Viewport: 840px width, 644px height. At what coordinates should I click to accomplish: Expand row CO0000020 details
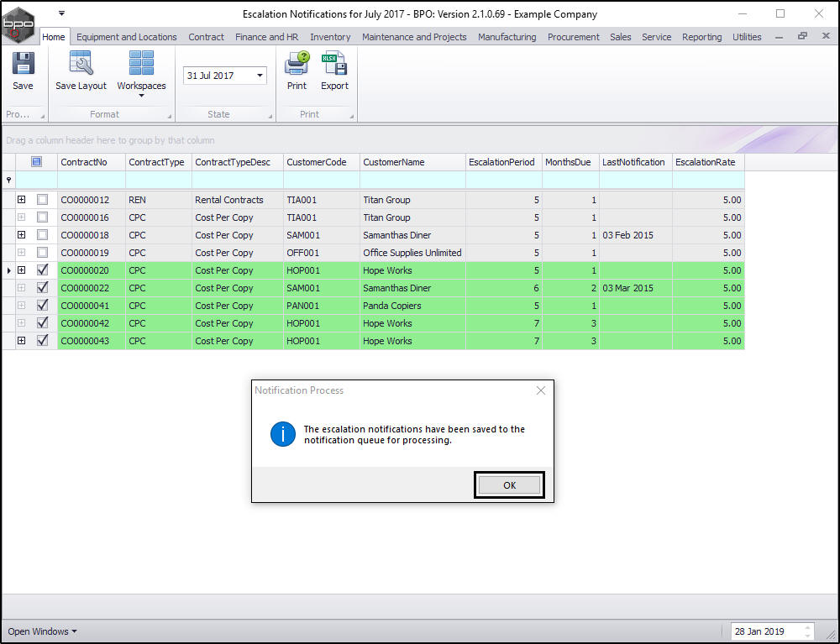point(22,270)
